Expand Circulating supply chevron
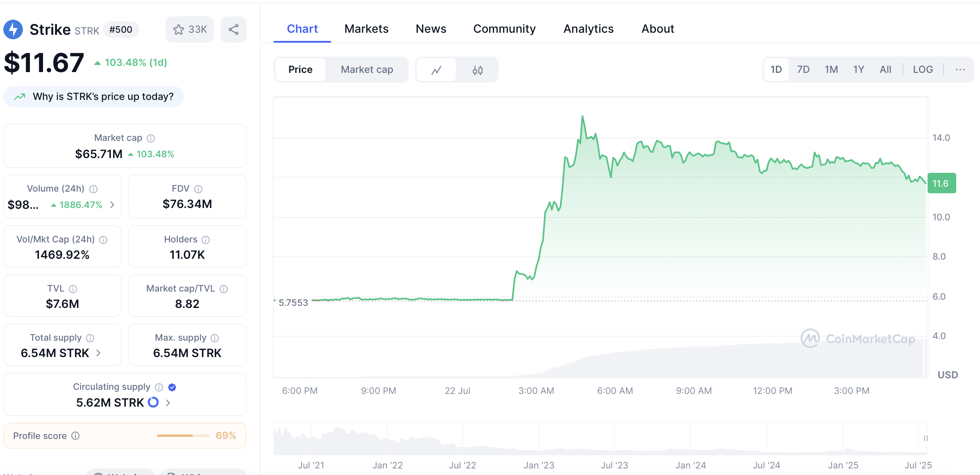 click(x=168, y=403)
